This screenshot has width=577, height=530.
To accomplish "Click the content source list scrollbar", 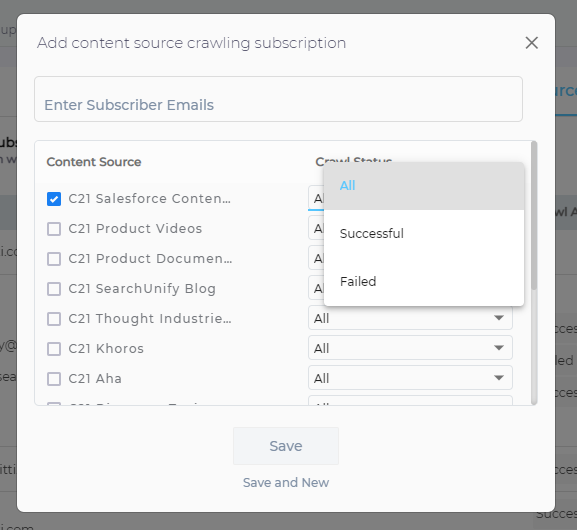I will coord(534,215).
